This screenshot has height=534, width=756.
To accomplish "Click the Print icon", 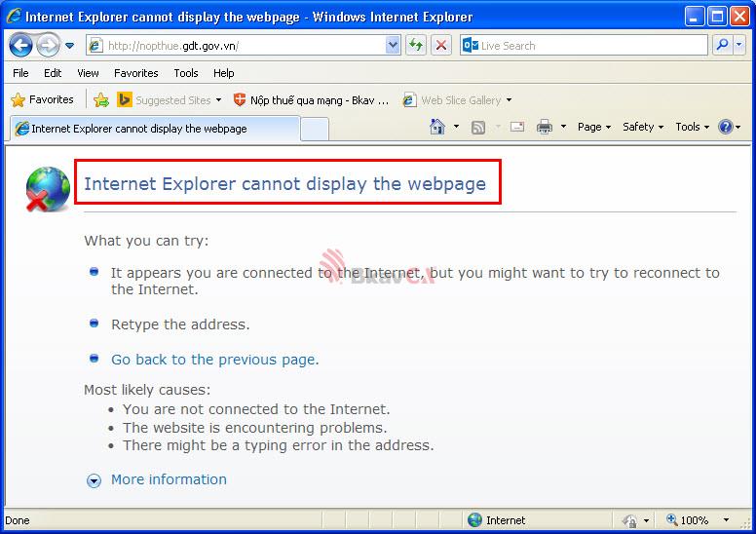I will coord(545,127).
